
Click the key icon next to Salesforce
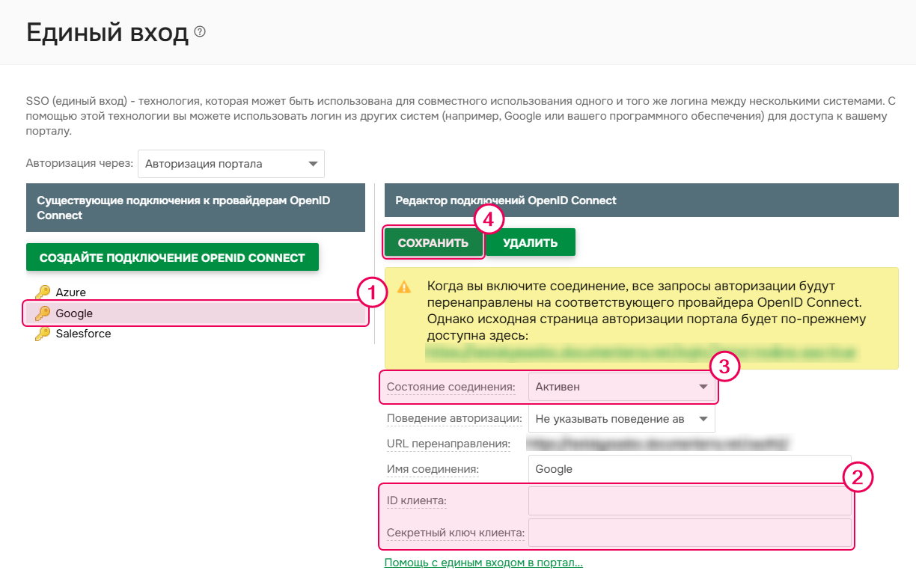coord(42,334)
